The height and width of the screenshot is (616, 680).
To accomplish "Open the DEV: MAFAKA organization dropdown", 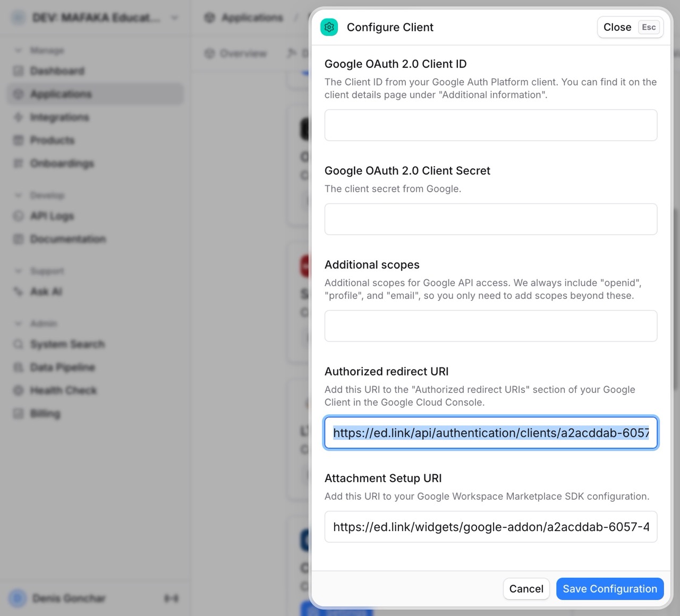I will pyautogui.click(x=96, y=18).
